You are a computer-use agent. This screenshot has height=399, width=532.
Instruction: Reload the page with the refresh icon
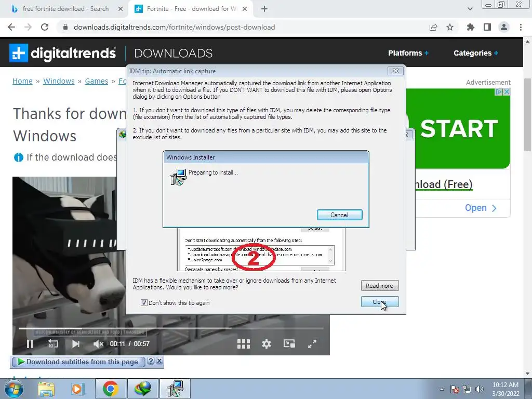click(x=45, y=27)
